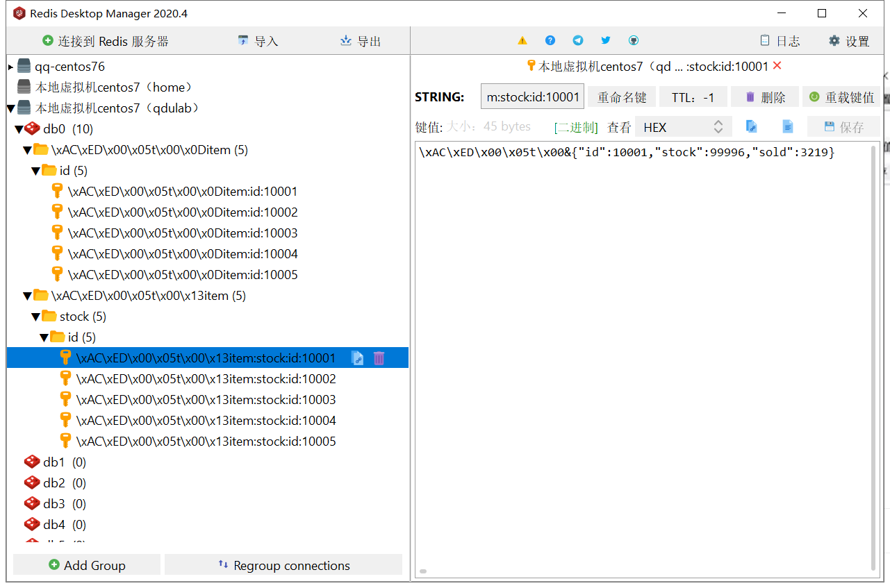This screenshot has height=588, width=890.
Task: Select key x13item:stock:id:10005
Action: tap(206, 441)
